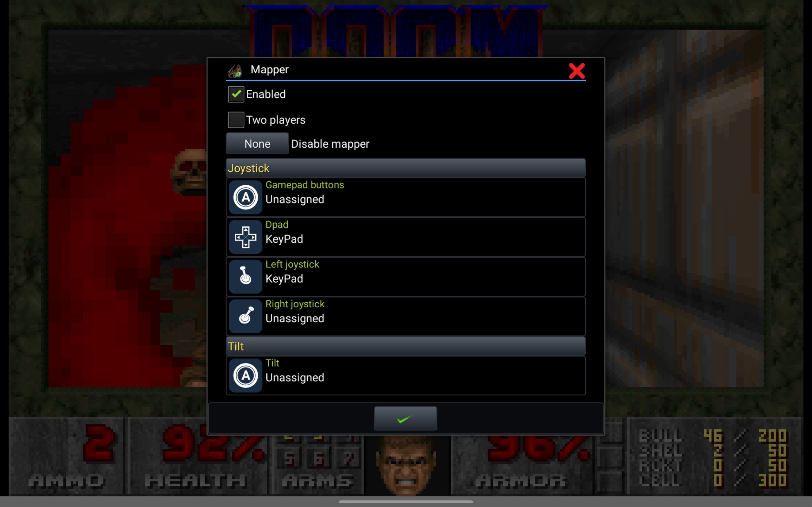Confirm settings with the checkmark button
This screenshot has height=507, width=812.
(406, 418)
